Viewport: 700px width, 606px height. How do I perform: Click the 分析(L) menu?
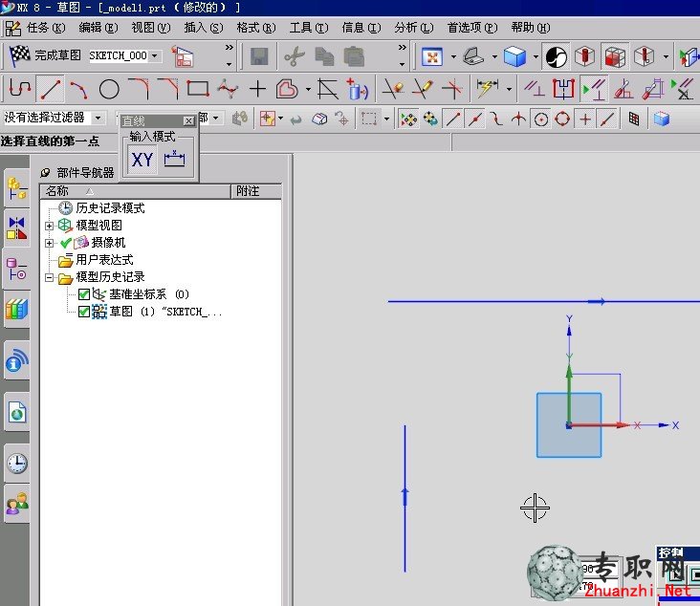click(414, 28)
